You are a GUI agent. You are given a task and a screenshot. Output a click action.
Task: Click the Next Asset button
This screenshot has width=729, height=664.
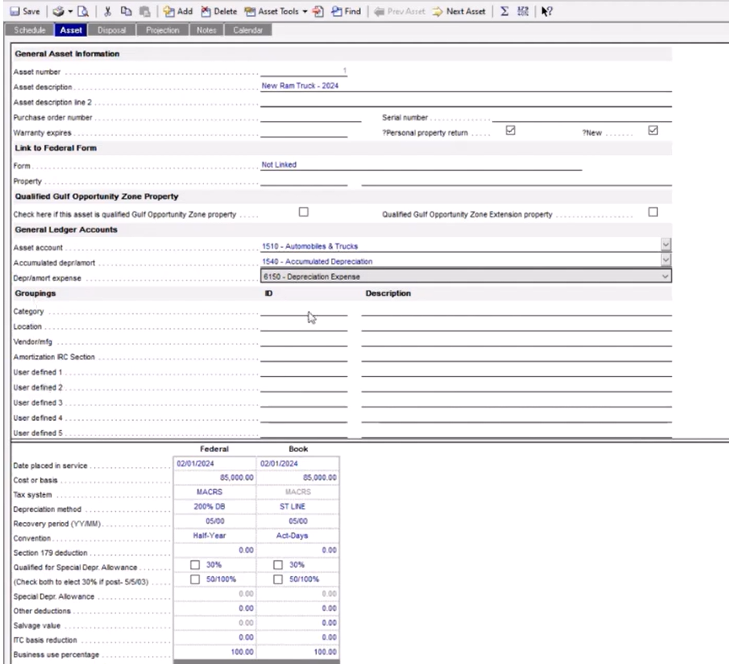click(x=464, y=10)
